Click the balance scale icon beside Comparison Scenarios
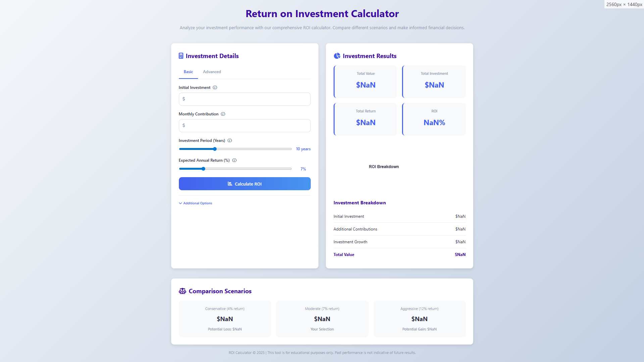 click(182, 291)
